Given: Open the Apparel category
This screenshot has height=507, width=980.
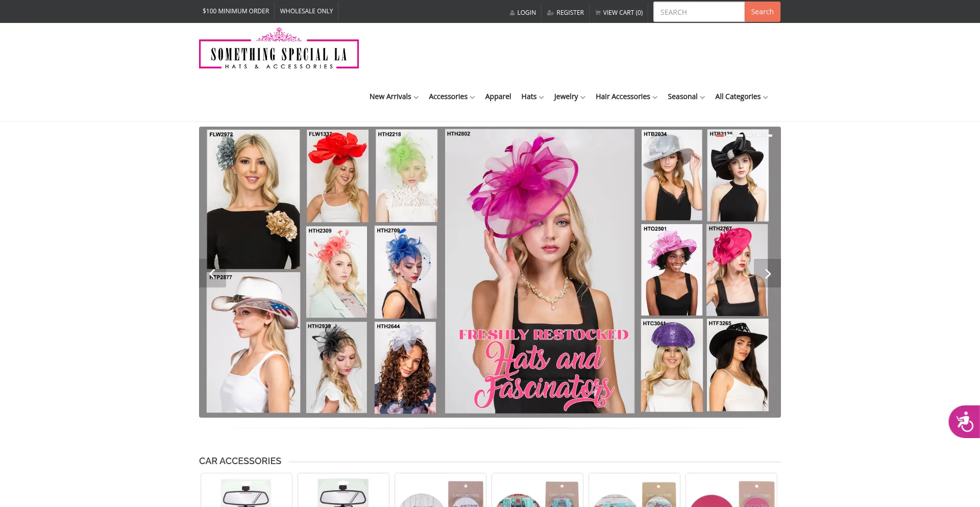Looking at the screenshot, I should click(x=498, y=96).
